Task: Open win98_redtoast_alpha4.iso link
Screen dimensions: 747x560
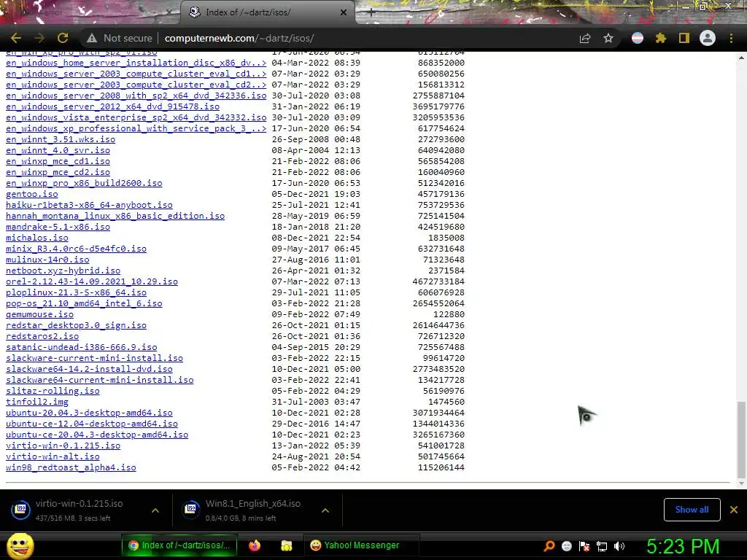Action: coord(71,468)
